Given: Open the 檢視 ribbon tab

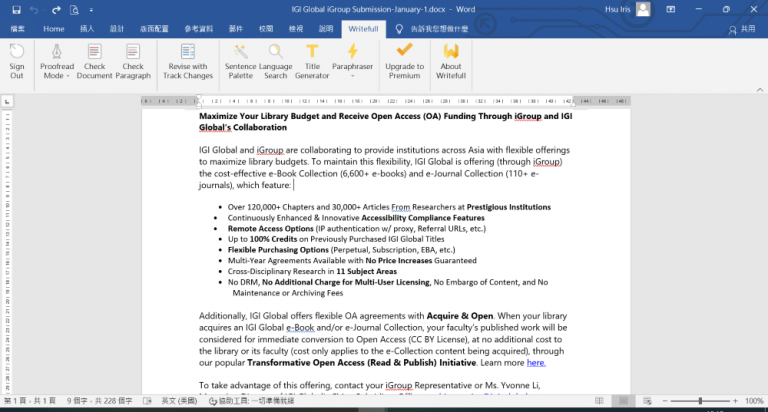Looking at the screenshot, I should [x=296, y=29].
